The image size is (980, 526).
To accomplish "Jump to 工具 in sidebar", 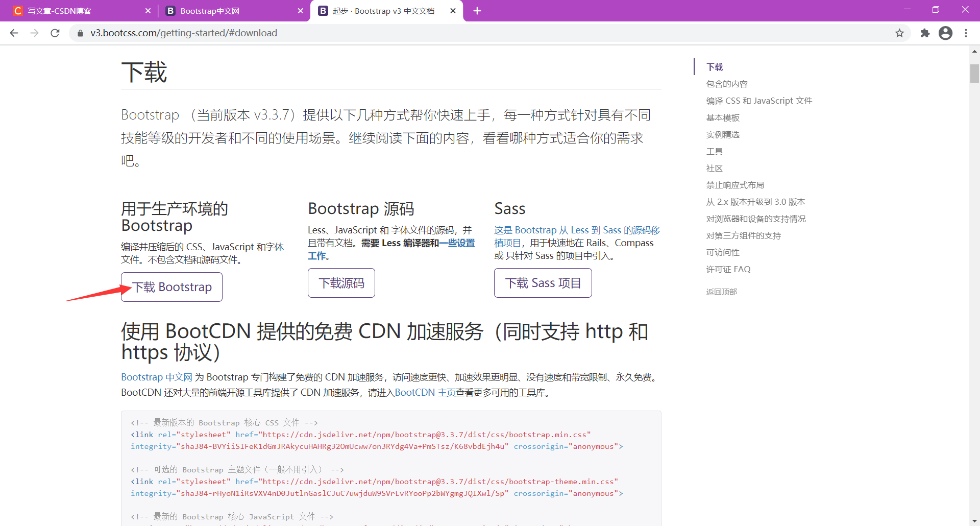I will pos(715,151).
